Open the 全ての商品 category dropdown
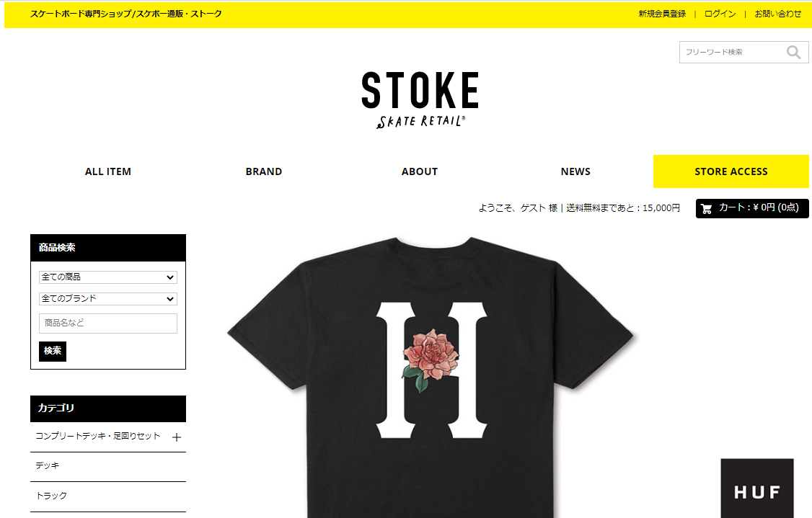This screenshot has width=812, height=518. [108, 277]
